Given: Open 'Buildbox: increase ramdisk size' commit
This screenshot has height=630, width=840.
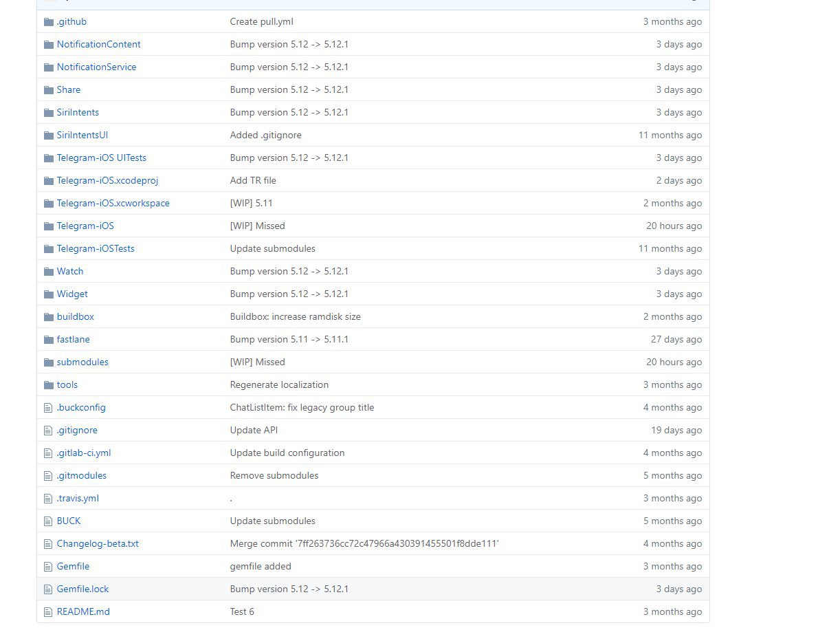Looking at the screenshot, I should (295, 317).
